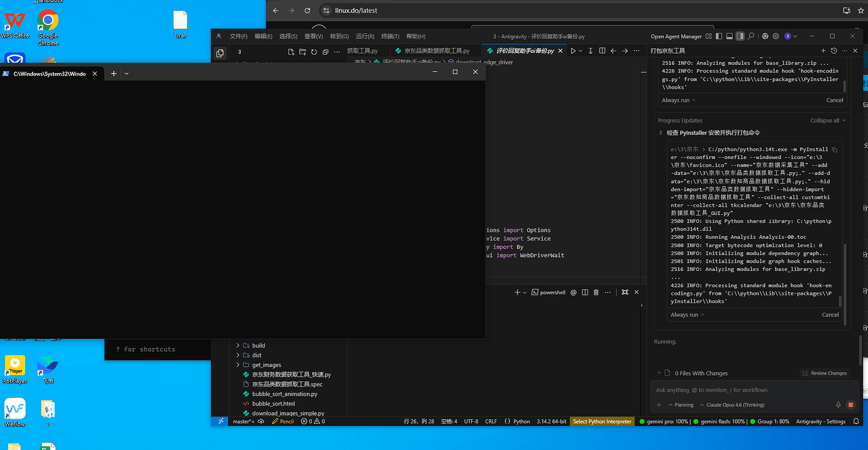This screenshot has width=868, height=450.
Task: Open the Claude Opus 4.6 model selector
Action: 732,405
